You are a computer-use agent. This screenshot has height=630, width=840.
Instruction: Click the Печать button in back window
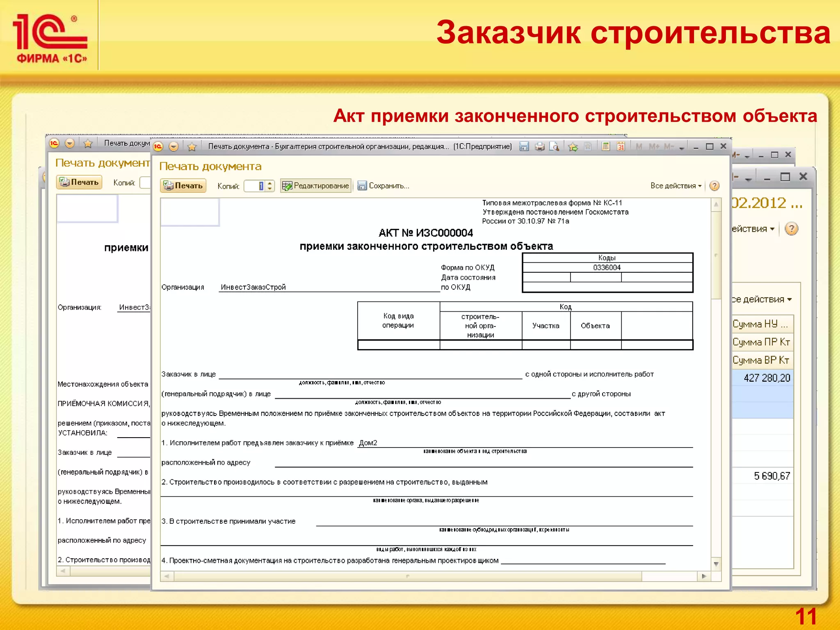click(79, 182)
